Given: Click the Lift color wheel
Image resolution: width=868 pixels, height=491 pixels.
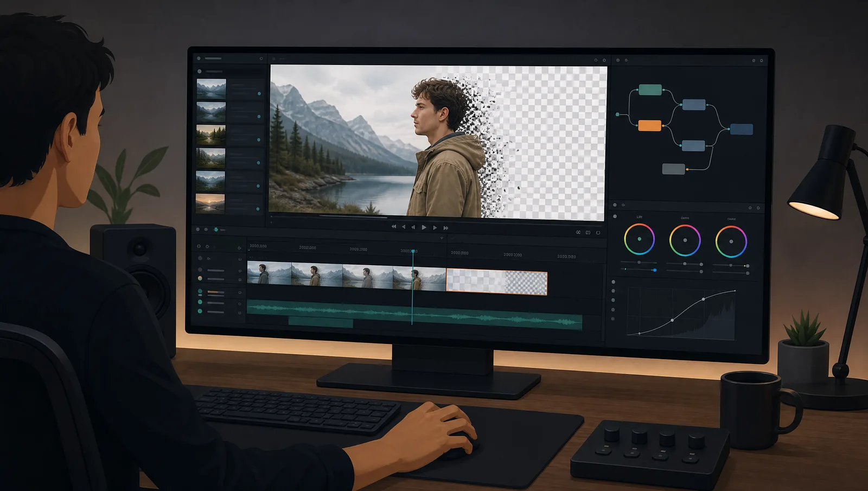Looking at the screenshot, I should point(639,239).
